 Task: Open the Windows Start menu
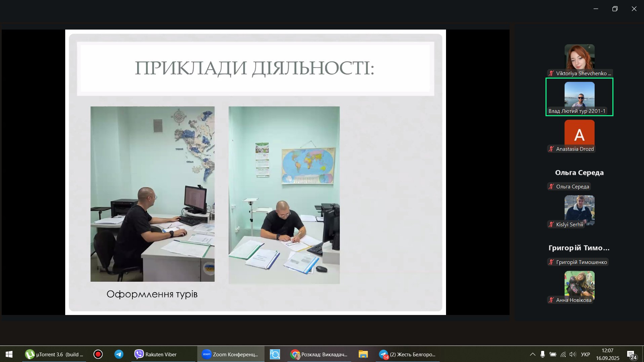click(x=9, y=354)
